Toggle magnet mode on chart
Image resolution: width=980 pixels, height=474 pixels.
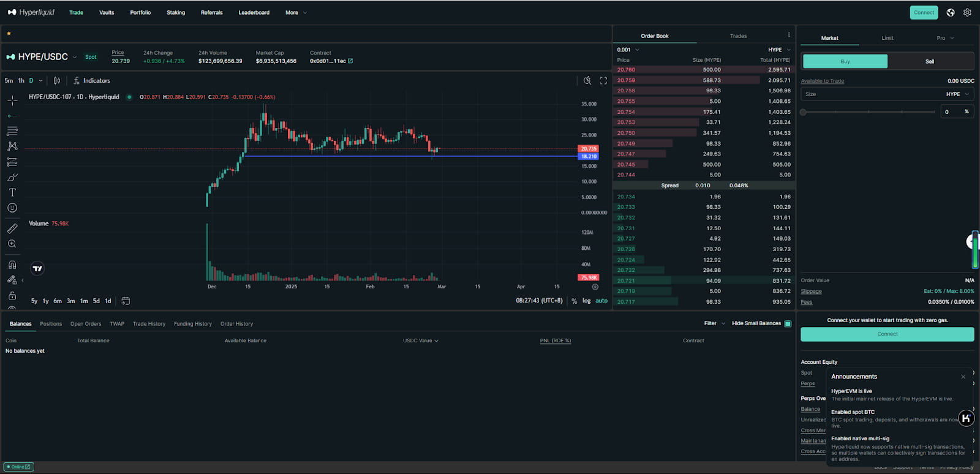coord(12,265)
